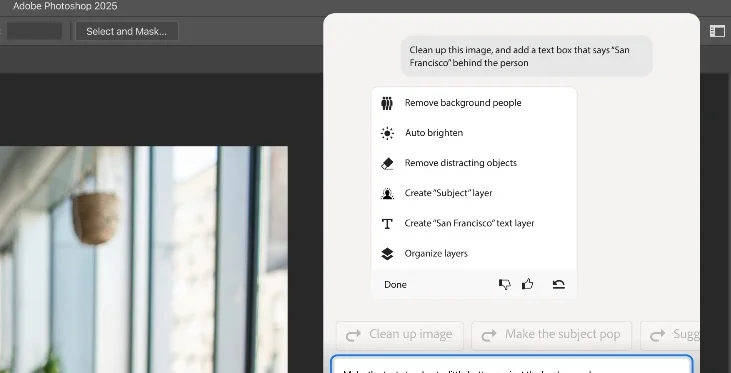Click the text T icon
The width and height of the screenshot is (731, 373).
click(x=387, y=224)
